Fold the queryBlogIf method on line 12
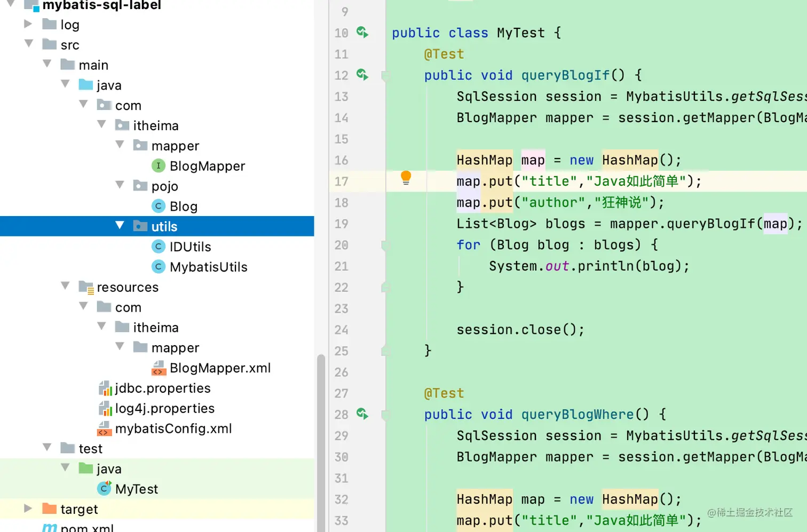The width and height of the screenshot is (807, 532). 385,75
